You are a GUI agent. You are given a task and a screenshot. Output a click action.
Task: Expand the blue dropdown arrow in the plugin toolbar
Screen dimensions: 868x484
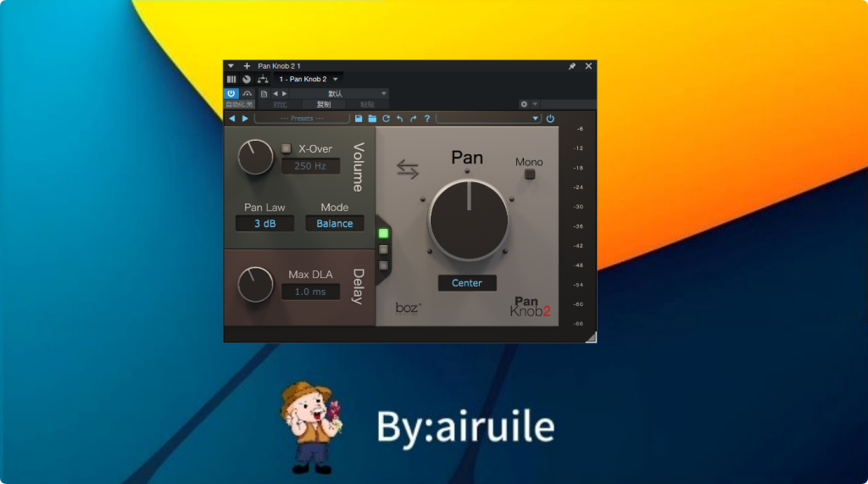point(536,119)
